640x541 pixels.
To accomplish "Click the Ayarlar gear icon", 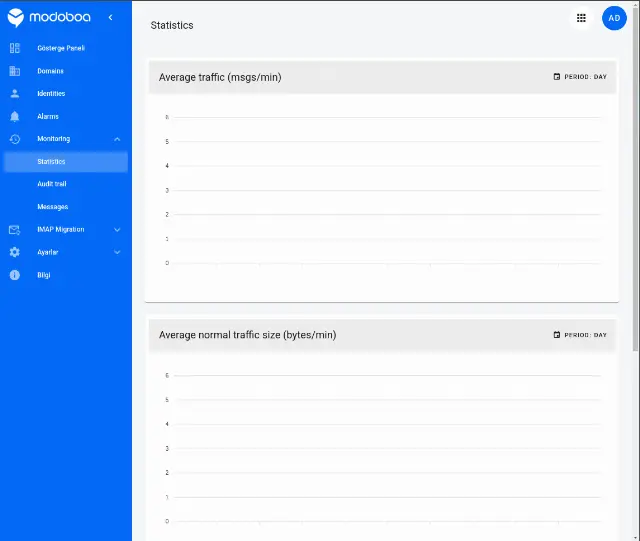I will [x=15, y=252].
